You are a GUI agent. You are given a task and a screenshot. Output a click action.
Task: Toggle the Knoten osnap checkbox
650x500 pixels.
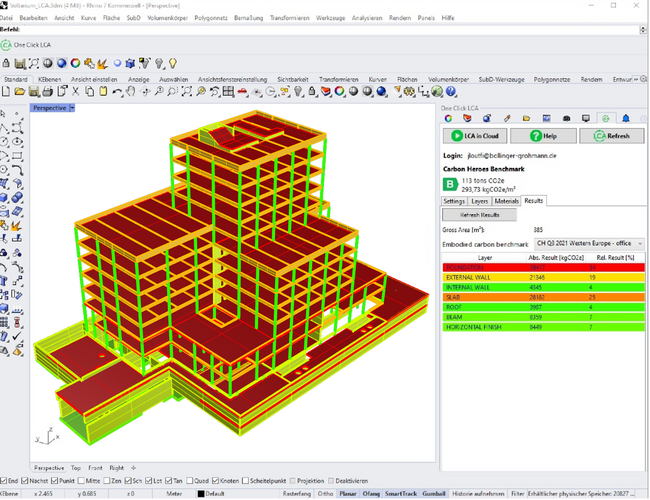click(x=216, y=481)
